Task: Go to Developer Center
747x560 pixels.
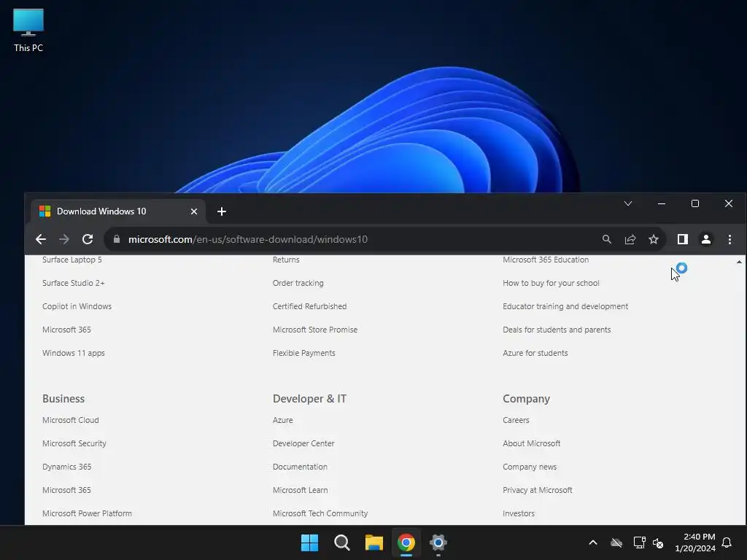Action: tap(303, 443)
